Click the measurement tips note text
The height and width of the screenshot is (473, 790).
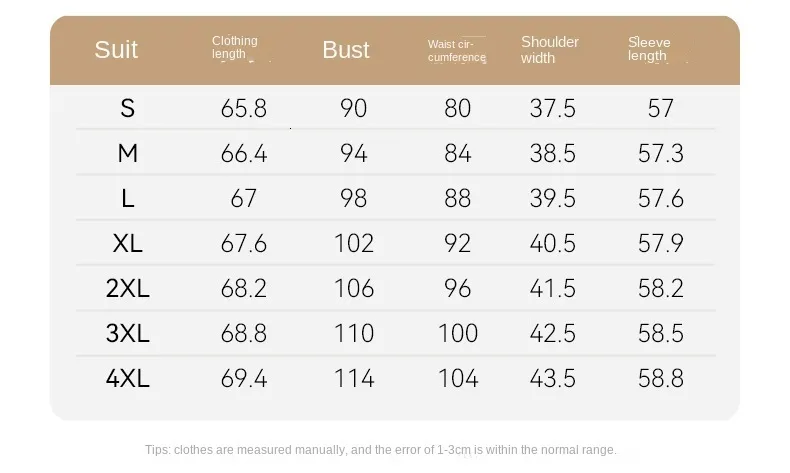tap(381, 450)
